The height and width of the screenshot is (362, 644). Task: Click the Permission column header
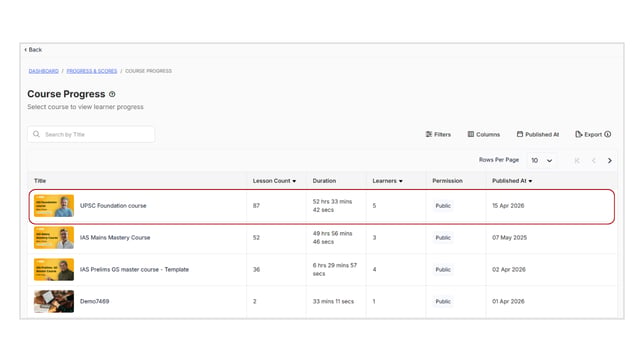pyautogui.click(x=447, y=181)
